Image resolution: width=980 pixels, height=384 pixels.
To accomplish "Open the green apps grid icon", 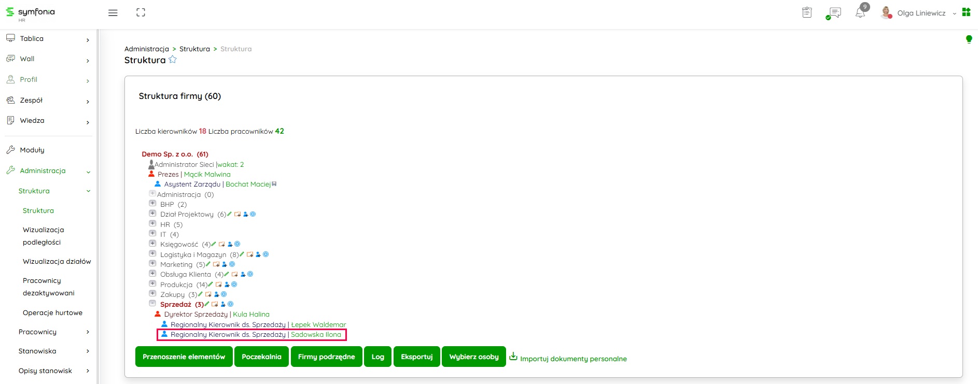I will pyautogui.click(x=966, y=12).
